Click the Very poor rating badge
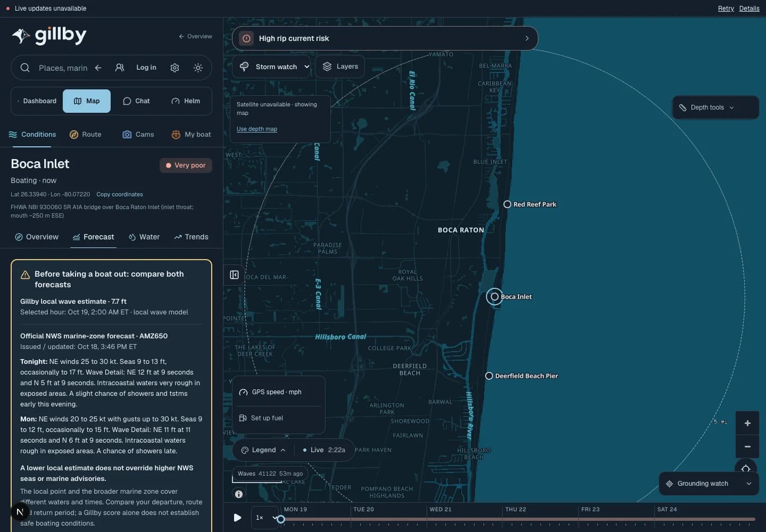Screen dimensions: 766x532 186,165
